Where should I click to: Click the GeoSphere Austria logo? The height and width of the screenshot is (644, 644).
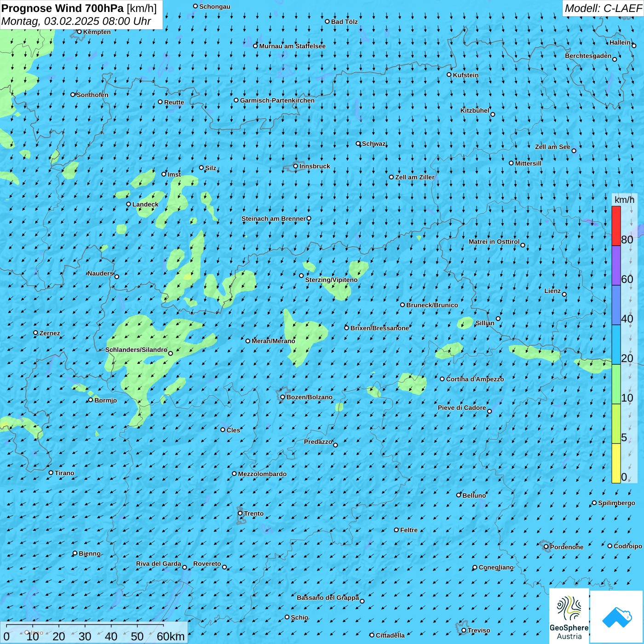click(569, 616)
